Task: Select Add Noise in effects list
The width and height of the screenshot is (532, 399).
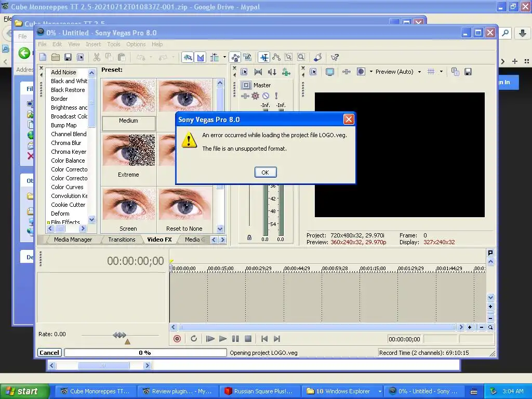Action: coord(63,72)
